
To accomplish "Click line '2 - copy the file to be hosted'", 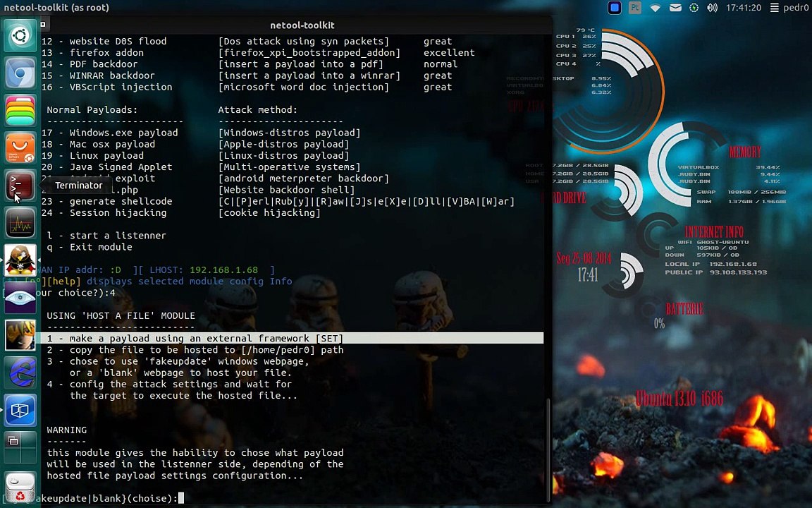I will [195, 349].
